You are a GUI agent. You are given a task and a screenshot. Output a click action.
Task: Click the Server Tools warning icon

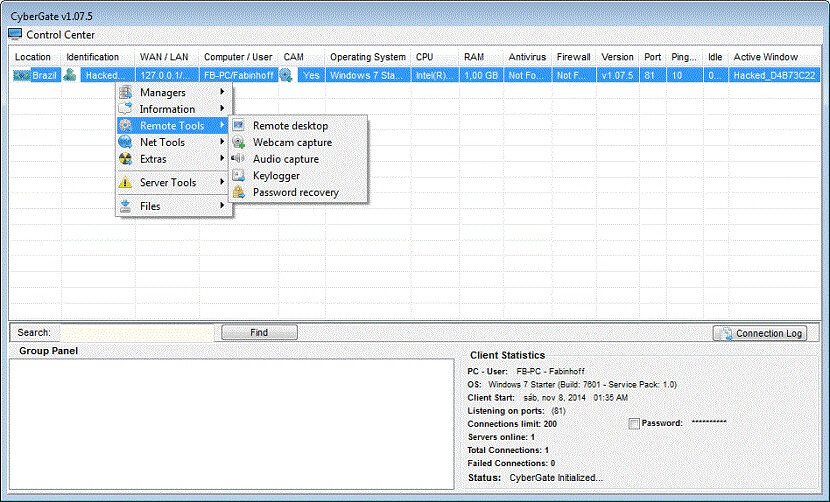[x=125, y=182]
